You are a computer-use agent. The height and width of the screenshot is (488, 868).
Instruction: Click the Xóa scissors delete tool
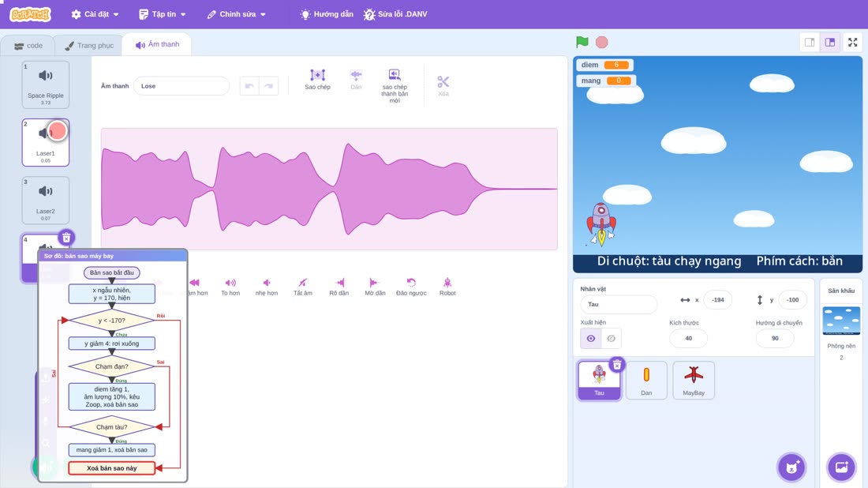(x=443, y=86)
